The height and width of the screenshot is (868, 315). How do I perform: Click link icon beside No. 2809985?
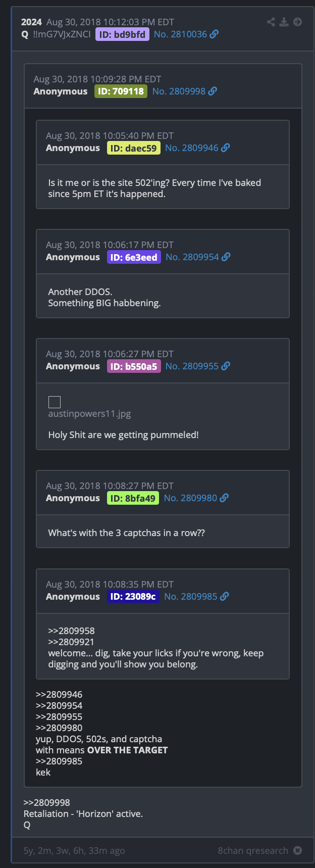point(225,596)
